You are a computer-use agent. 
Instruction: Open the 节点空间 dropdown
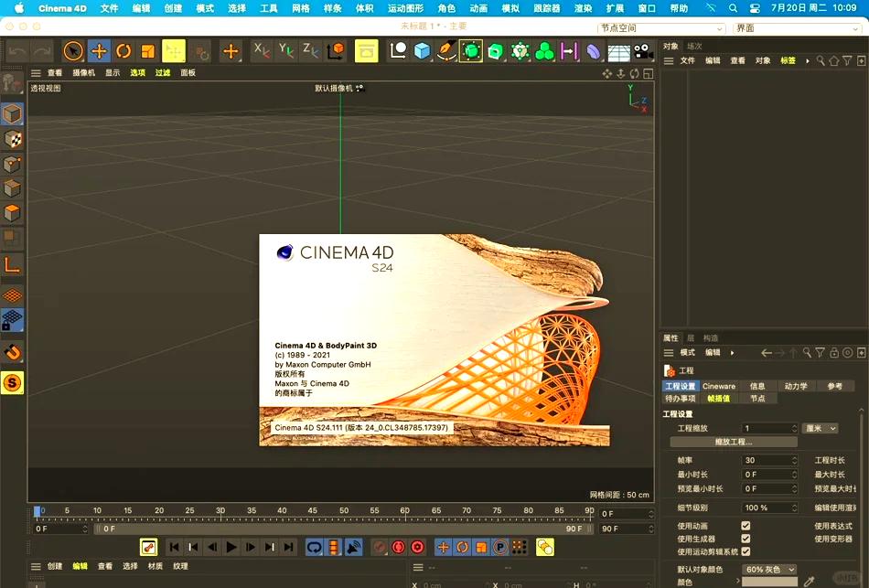click(x=661, y=28)
